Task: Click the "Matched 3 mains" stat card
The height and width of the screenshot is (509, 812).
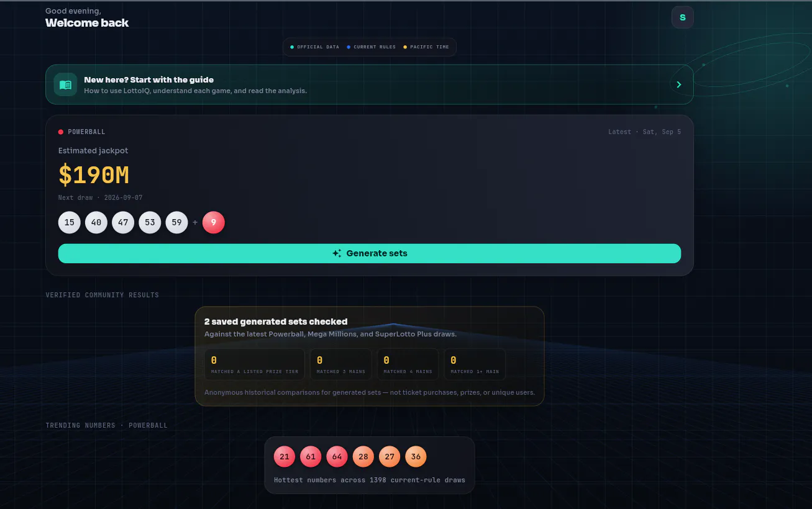Action: pyautogui.click(x=341, y=364)
